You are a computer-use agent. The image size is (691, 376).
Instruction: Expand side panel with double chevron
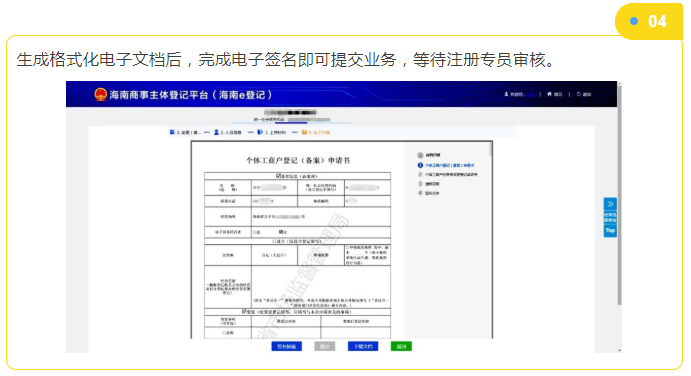(610, 204)
